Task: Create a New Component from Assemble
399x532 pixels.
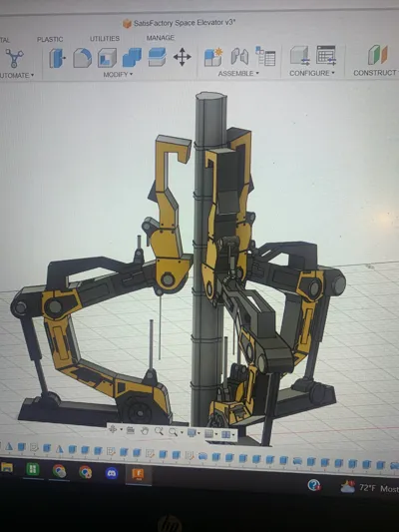Action: [x=213, y=57]
